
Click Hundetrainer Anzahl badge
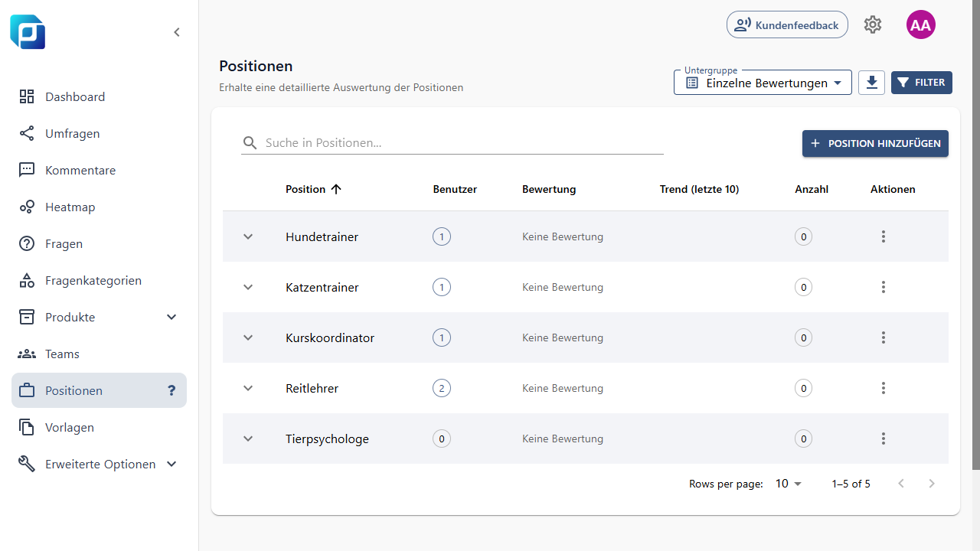click(x=803, y=236)
